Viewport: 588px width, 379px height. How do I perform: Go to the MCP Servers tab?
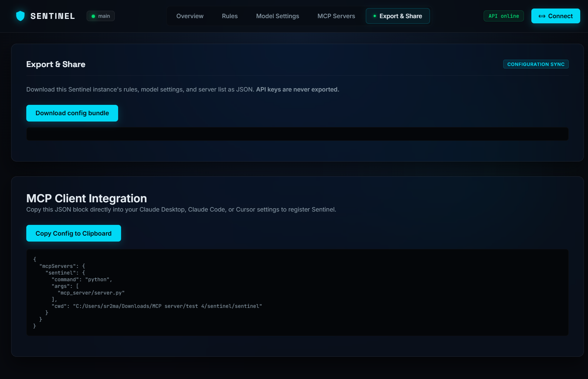point(336,16)
